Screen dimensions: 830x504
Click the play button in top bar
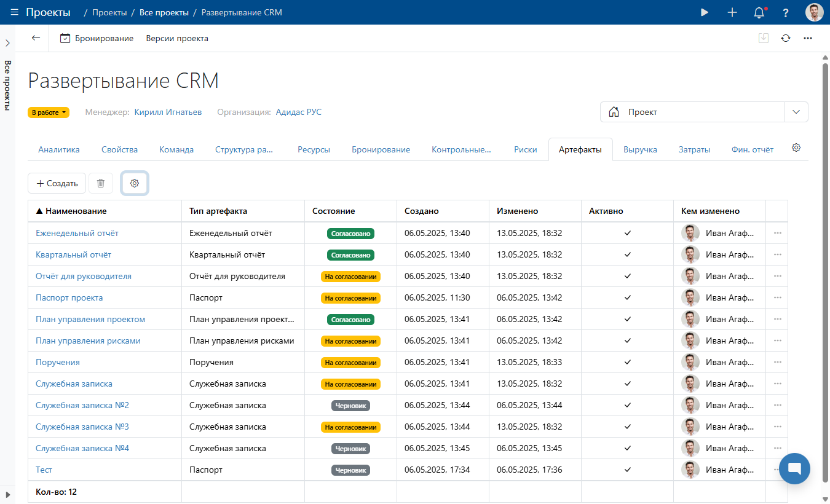click(705, 12)
